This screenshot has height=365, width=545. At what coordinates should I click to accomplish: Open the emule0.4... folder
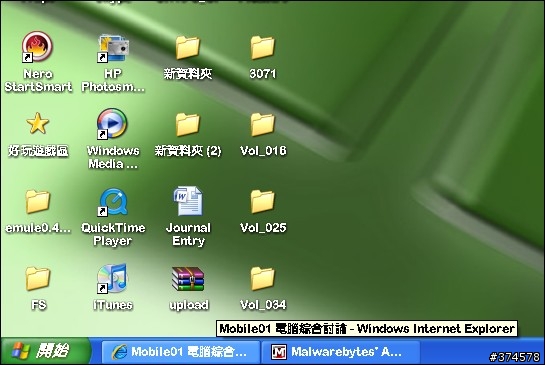(x=38, y=202)
